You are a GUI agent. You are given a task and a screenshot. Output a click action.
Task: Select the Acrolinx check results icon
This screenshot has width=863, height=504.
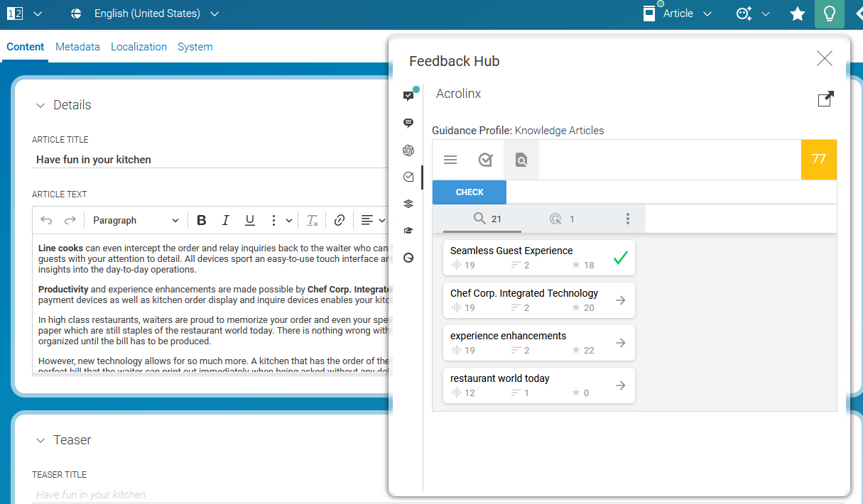(x=486, y=160)
